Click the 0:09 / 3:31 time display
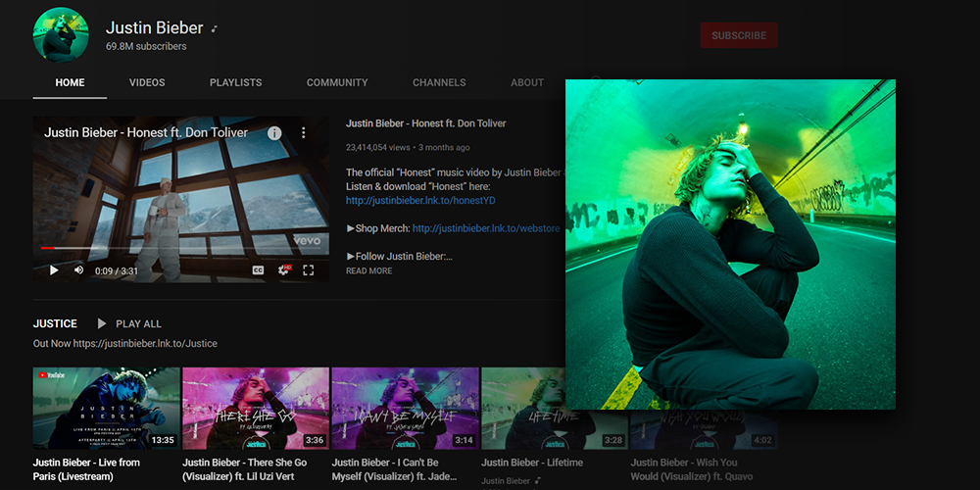 [x=117, y=271]
